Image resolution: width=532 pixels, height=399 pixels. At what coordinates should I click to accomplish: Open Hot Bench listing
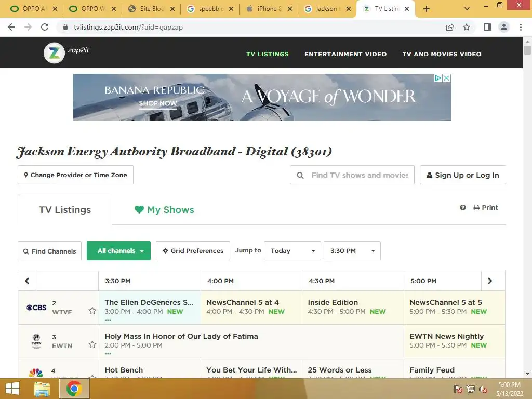point(124,370)
